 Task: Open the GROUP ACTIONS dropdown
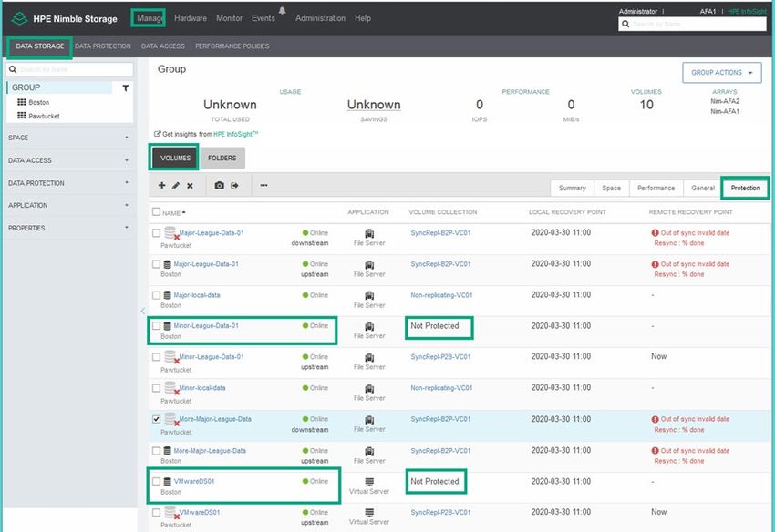[721, 73]
